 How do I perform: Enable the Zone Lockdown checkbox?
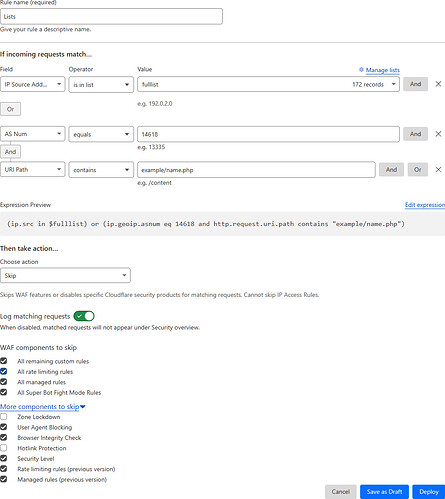(4, 417)
